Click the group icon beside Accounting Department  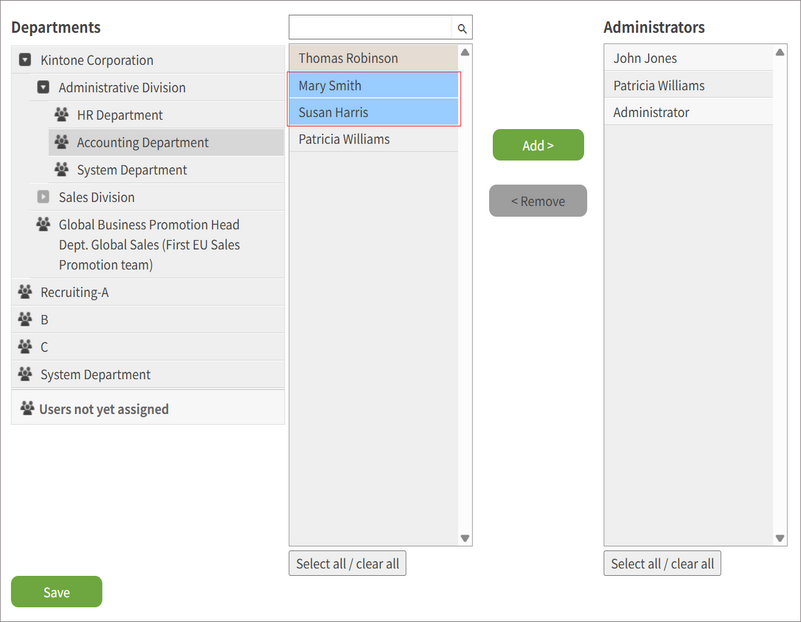click(62, 142)
